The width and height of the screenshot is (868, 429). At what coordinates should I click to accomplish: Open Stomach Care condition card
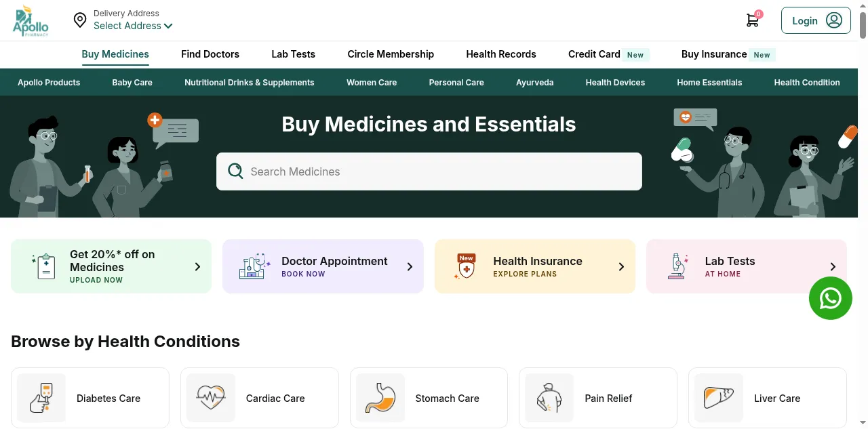429,398
